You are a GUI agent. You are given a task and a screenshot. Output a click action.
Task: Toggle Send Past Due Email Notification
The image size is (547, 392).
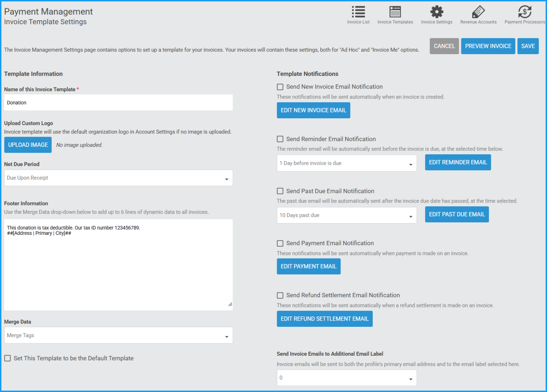pos(280,191)
